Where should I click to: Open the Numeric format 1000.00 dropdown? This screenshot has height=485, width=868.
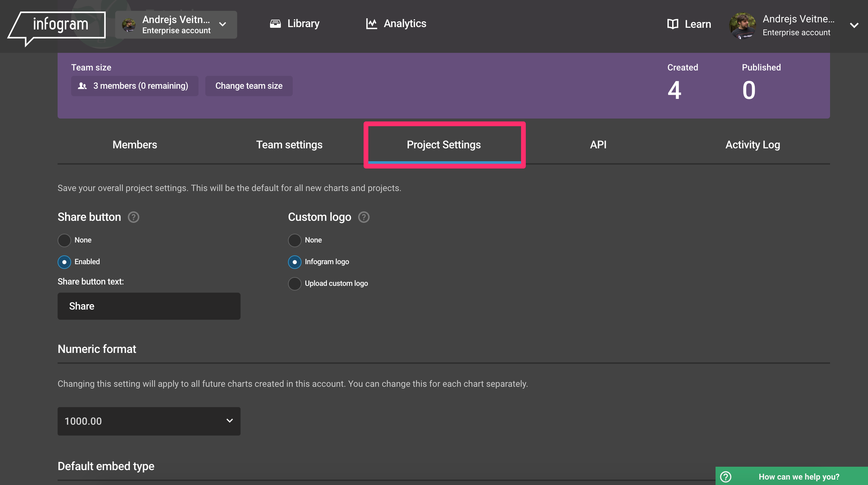pyautogui.click(x=149, y=421)
